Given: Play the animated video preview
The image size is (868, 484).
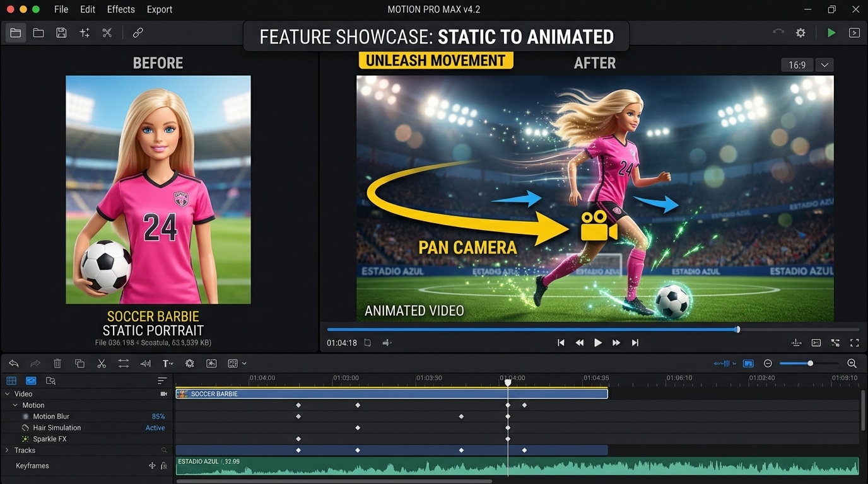Looking at the screenshot, I should (x=598, y=343).
